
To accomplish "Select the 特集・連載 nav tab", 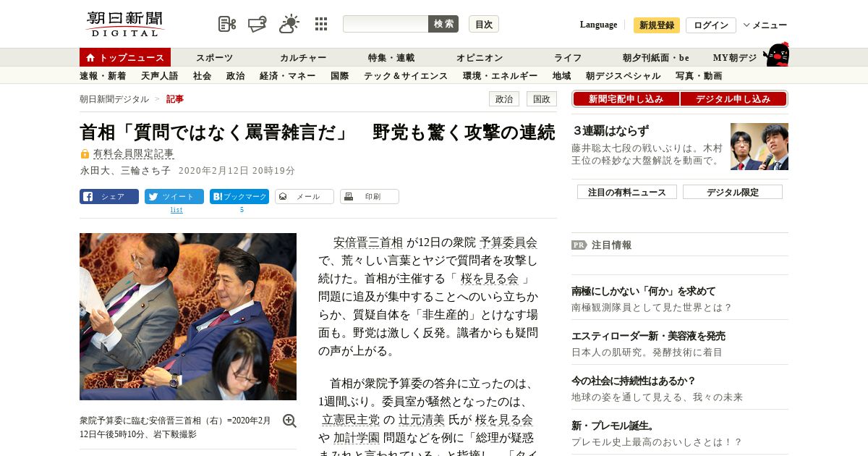I will coord(391,57).
